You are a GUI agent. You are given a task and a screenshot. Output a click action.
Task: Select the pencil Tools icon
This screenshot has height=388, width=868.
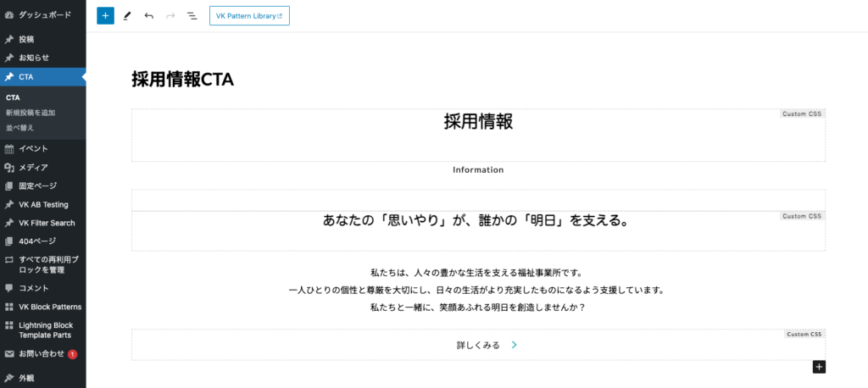pos(127,16)
